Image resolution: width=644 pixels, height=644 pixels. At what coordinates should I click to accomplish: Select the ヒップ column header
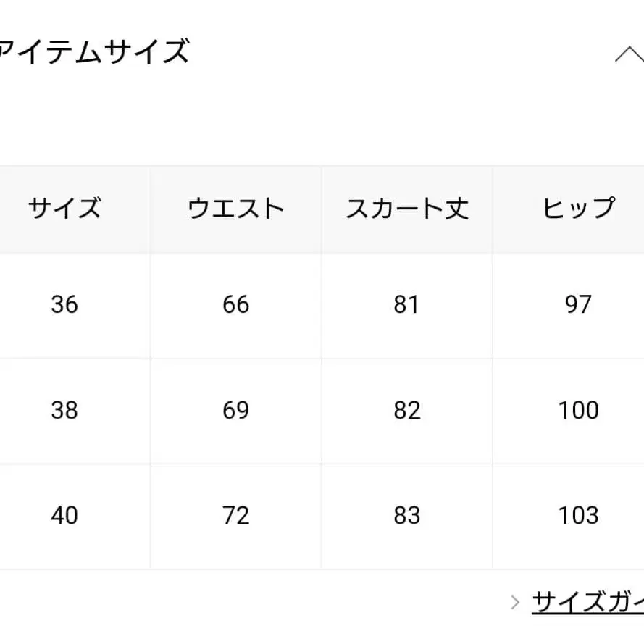tap(577, 209)
